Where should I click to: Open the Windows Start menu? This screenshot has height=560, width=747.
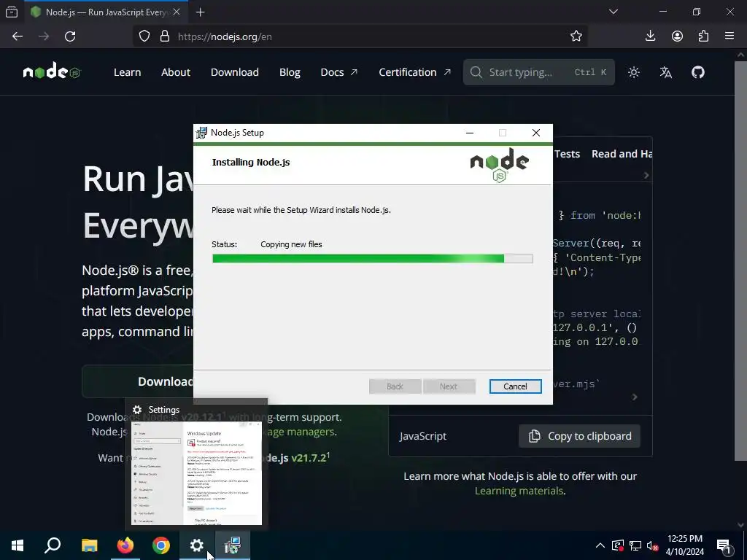click(x=18, y=545)
